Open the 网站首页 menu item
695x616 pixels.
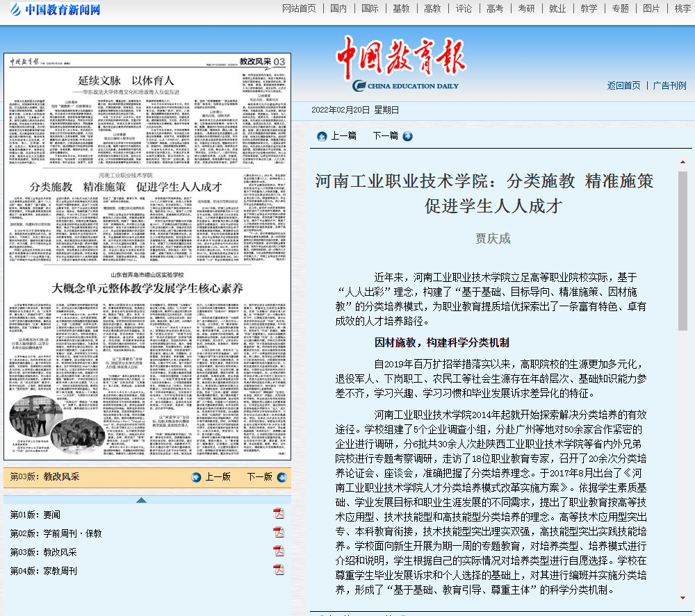pyautogui.click(x=299, y=8)
